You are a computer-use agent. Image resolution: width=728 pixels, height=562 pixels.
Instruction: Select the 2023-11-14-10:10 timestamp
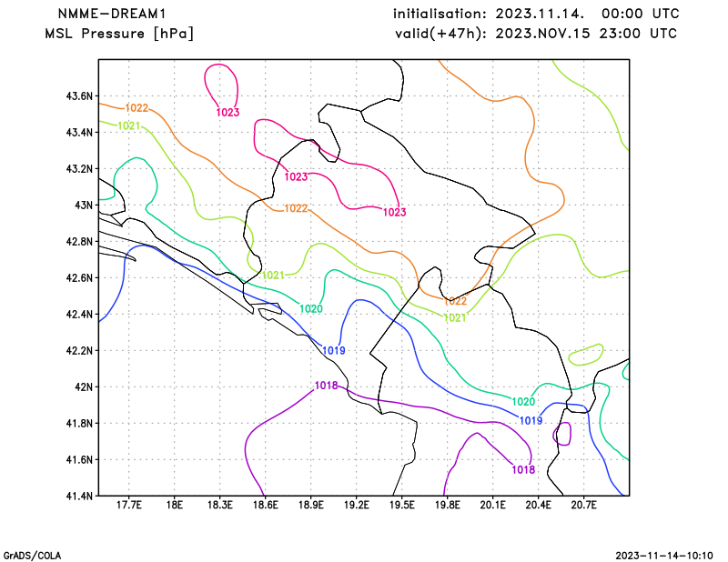pyautogui.click(x=664, y=556)
